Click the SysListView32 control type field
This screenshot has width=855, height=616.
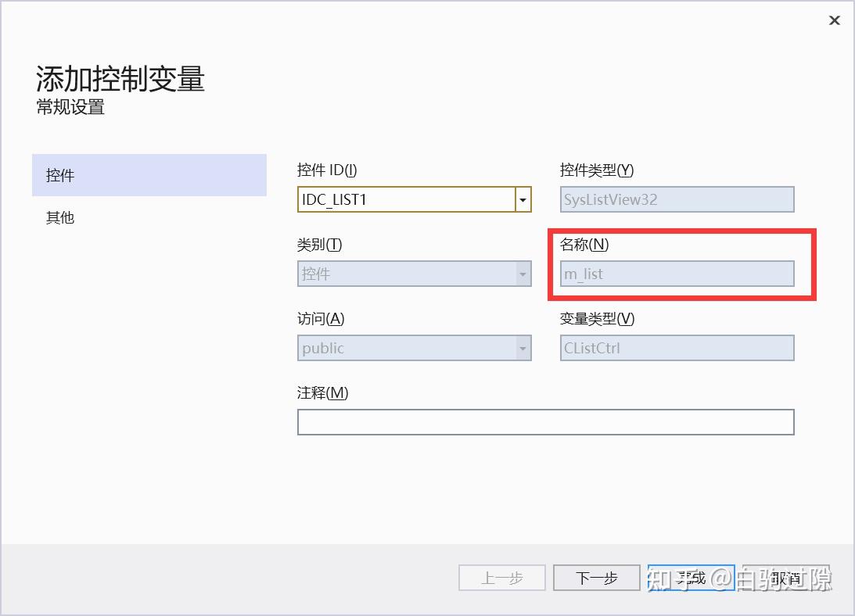click(x=677, y=199)
